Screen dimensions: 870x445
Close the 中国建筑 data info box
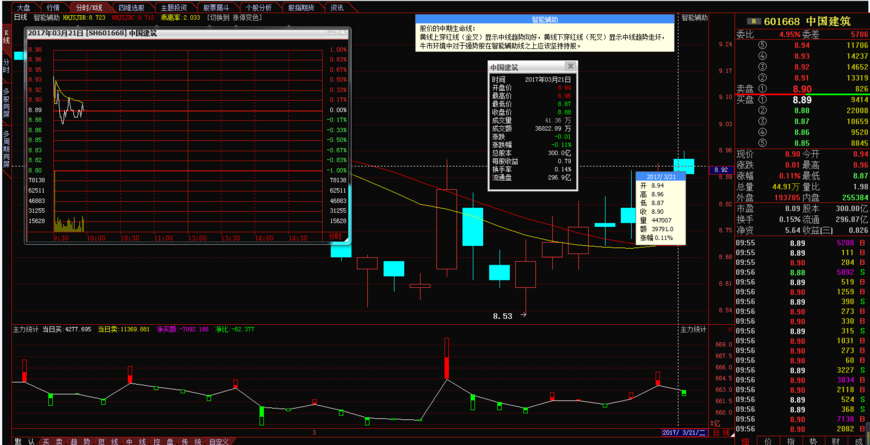[x=570, y=67]
